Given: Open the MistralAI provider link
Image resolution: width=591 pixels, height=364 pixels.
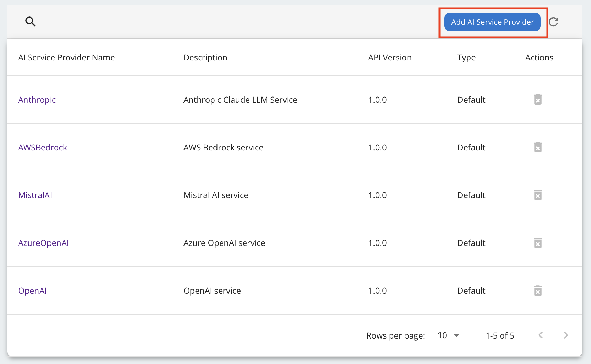Looking at the screenshot, I should [x=35, y=195].
